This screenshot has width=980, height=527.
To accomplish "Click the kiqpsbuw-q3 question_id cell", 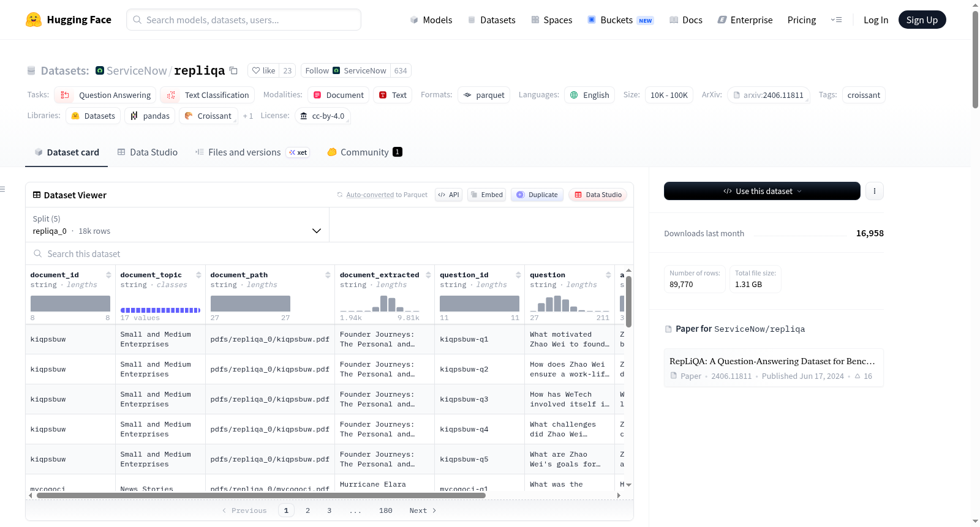I will (479, 399).
